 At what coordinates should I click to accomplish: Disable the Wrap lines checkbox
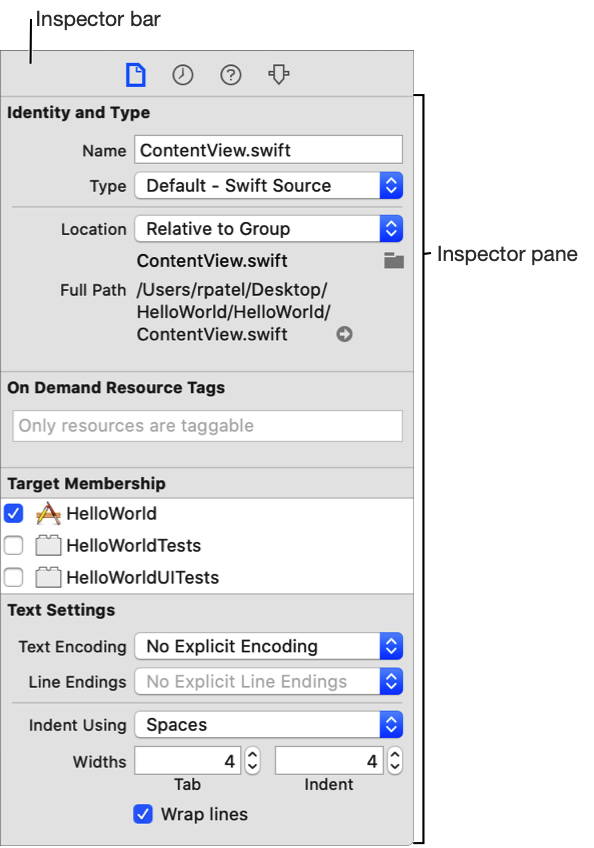point(143,814)
